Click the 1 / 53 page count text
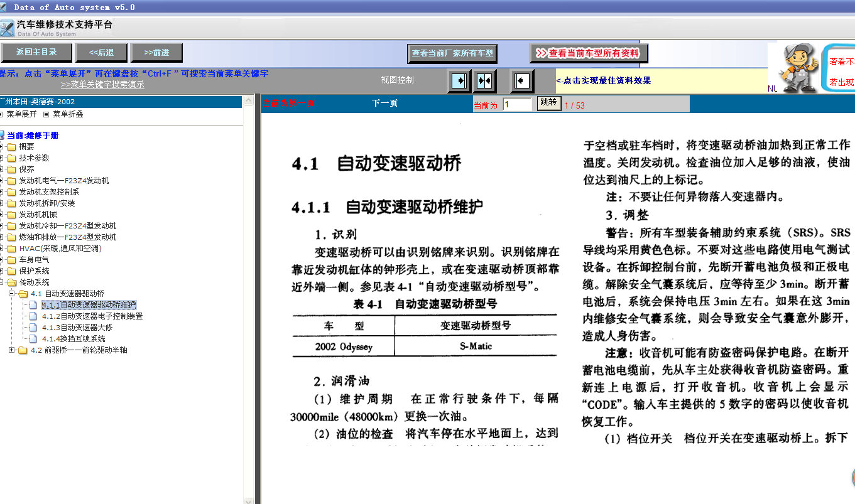Viewport: 855px width, 504px height. [x=574, y=105]
